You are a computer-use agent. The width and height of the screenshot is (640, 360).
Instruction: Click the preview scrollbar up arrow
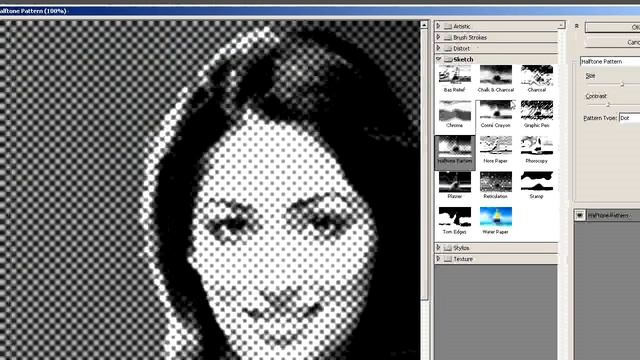[x=424, y=25]
